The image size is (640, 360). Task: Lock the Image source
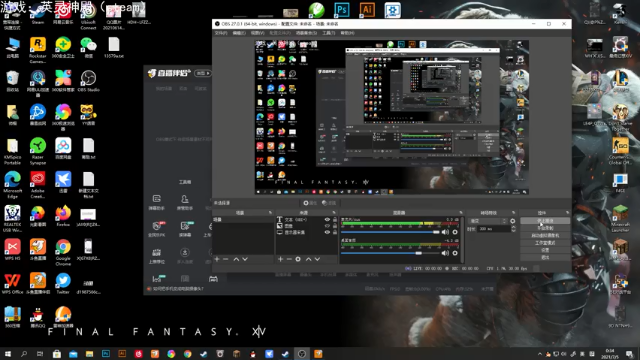(335, 226)
